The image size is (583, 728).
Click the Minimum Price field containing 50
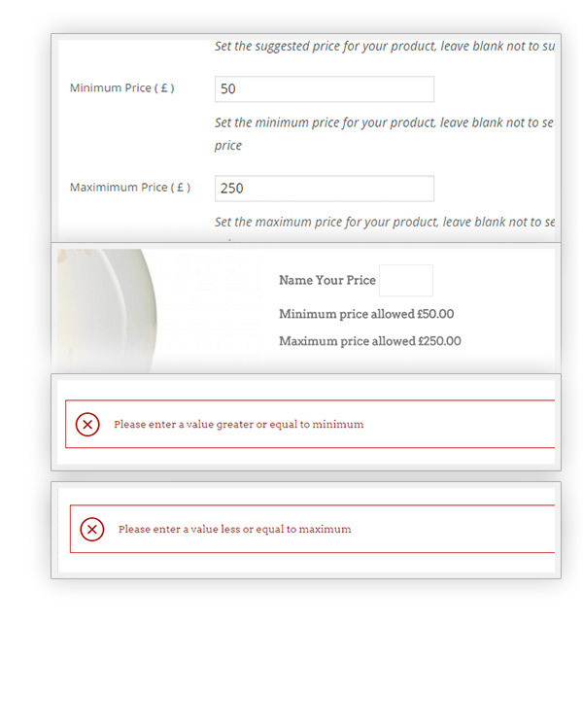pyautogui.click(x=324, y=89)
